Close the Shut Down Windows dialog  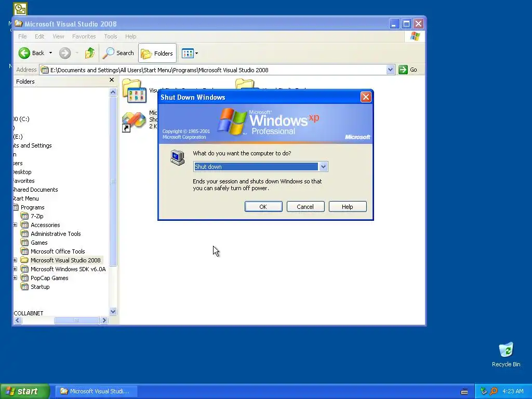[366, 97]
